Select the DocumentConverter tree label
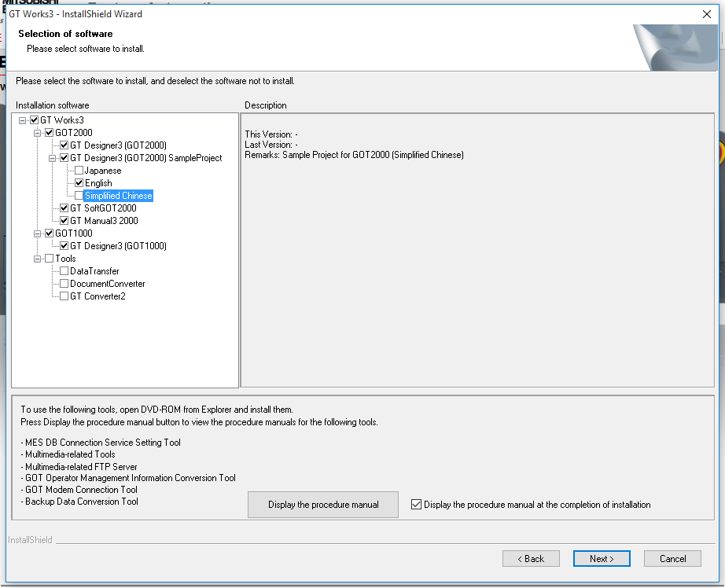 tap(107, 283)
